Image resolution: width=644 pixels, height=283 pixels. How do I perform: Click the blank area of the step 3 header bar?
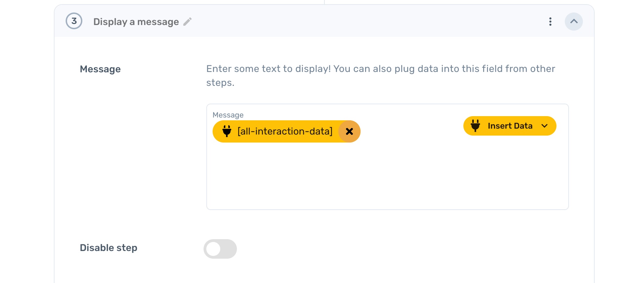[347, 22]
